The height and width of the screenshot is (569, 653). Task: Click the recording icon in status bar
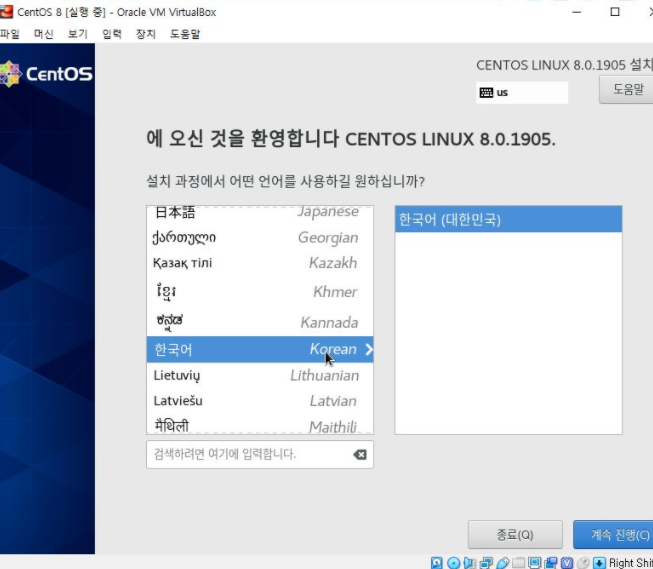click(551, 563)
